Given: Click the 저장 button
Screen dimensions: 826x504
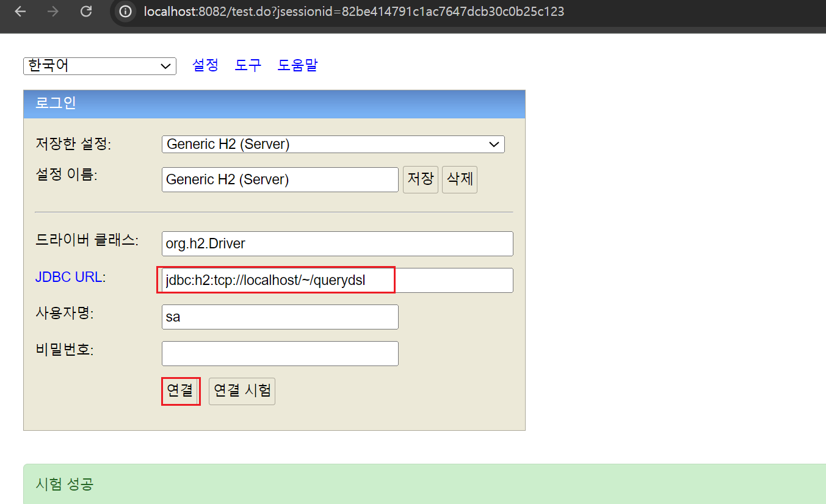Looking at the screenshot, I should [x=421, y=179].
